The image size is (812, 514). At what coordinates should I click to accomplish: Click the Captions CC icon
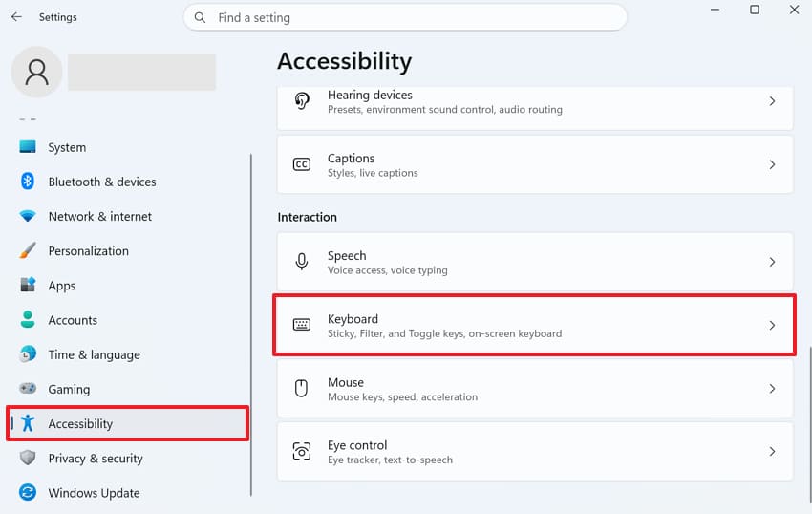point(302,164)
